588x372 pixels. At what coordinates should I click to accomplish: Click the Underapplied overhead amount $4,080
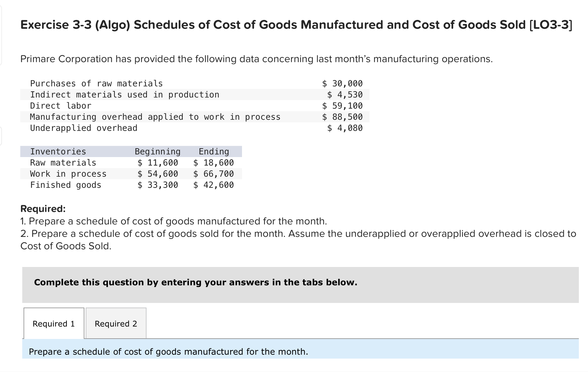[x=344, y=128]
